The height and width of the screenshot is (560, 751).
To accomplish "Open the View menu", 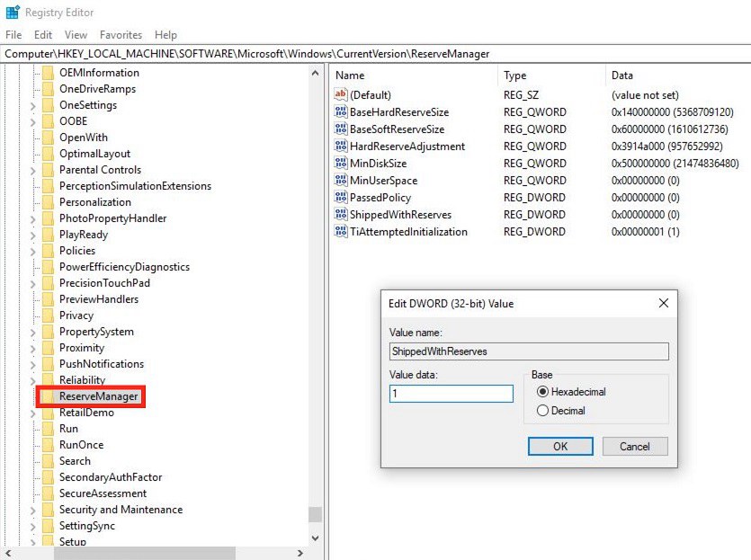I will [76, 34].
